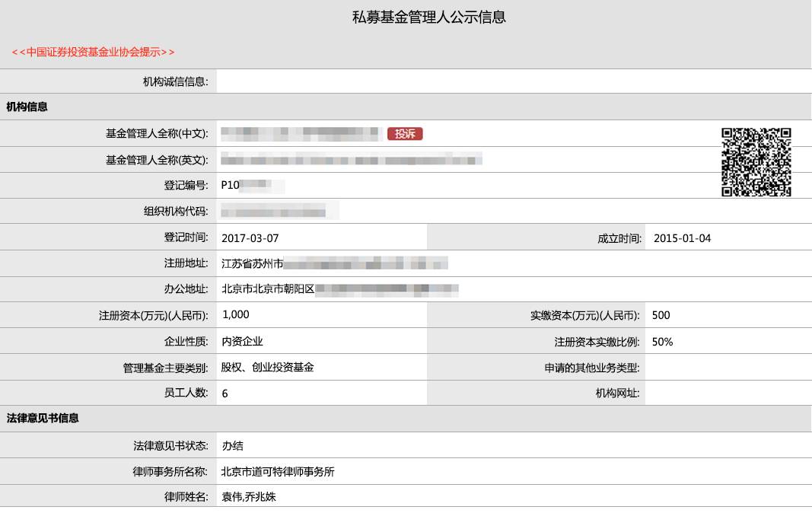Viewport: 812px width, 513px height.
Task: Select the 内资企业 enterprise type value
Action: pyautogui.click(x=242, y=342)
